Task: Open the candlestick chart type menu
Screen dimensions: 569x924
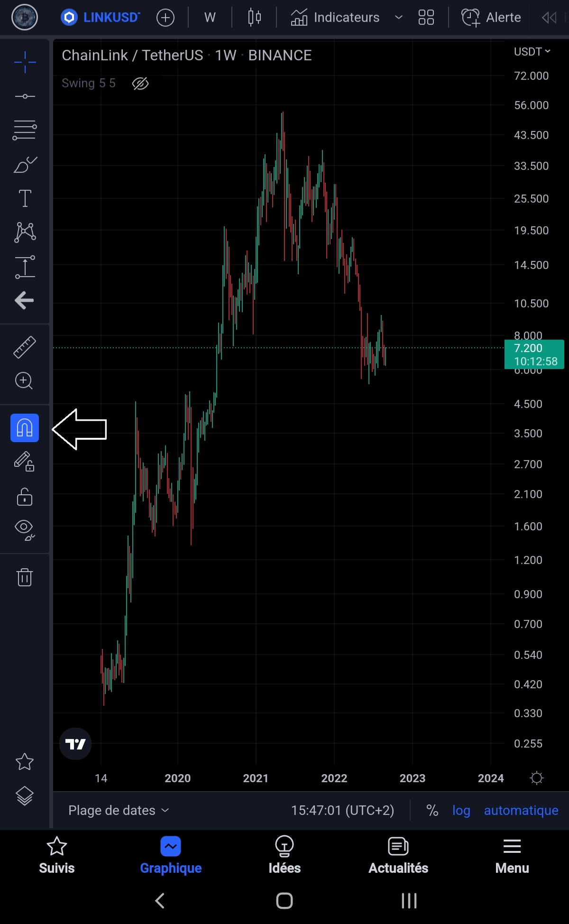Action: pos(255,18)
